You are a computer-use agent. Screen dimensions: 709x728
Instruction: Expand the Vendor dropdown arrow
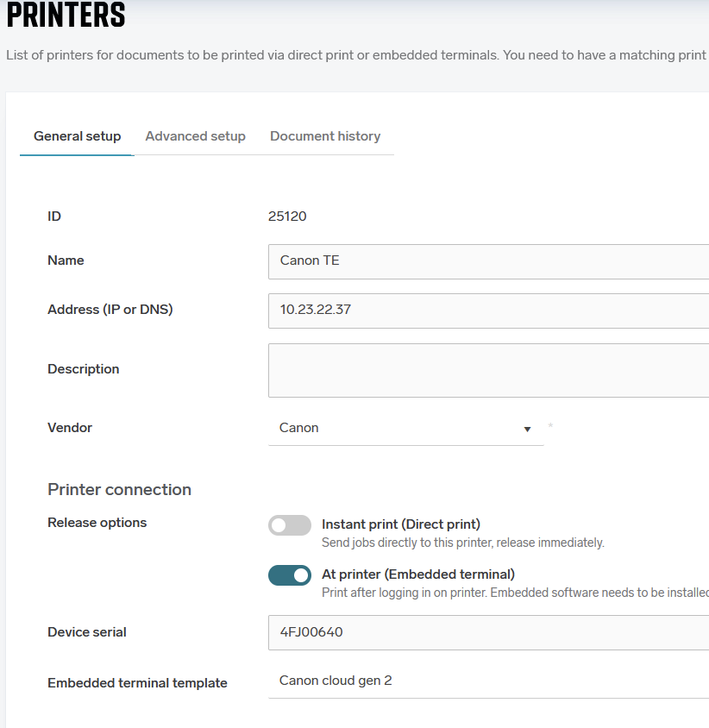[527, 429]
